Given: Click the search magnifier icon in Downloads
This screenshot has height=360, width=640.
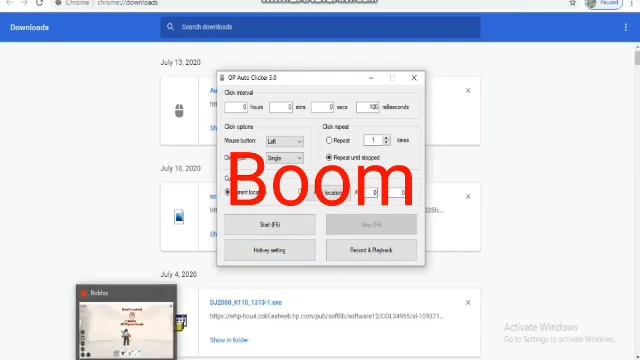Looking at the screenshot, I should coord(170,27).
